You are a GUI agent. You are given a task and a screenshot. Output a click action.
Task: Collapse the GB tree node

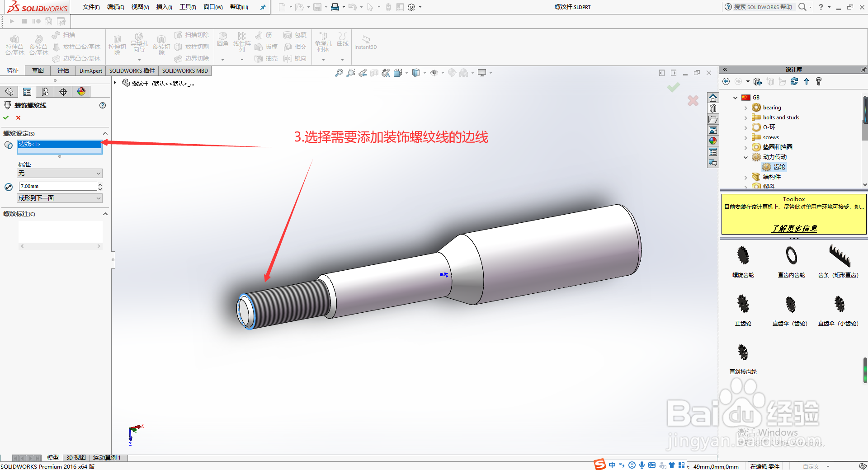736,98
